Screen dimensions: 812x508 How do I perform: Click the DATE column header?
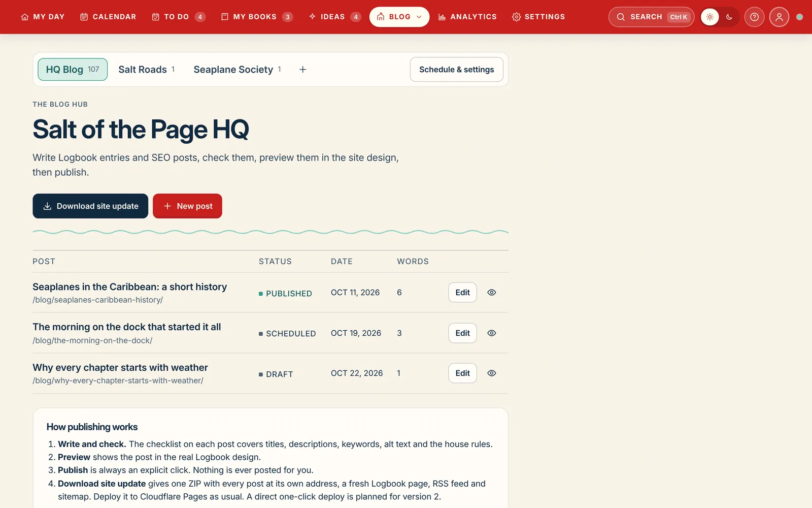[x=342, y=262]
